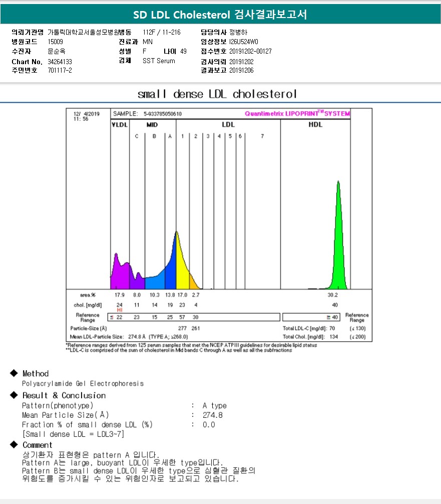Click the reception number '20191202-00127'
The width and height of the screenshot is (441, 504).
[250, 51]
